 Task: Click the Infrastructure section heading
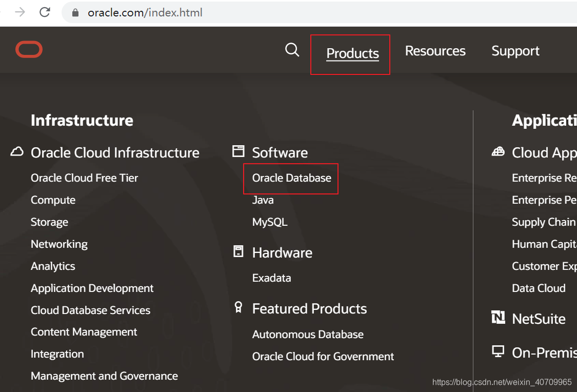coord(82,121)
